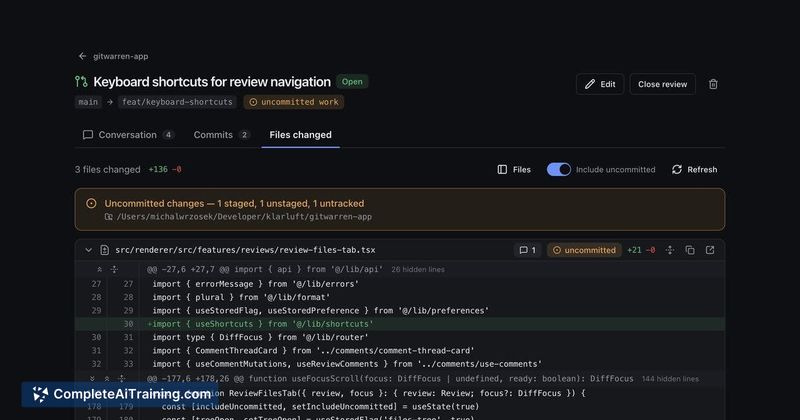Click the file path src/renderer/src/features/reviews/review-files-tab.tsx

(x=245, y=250)
